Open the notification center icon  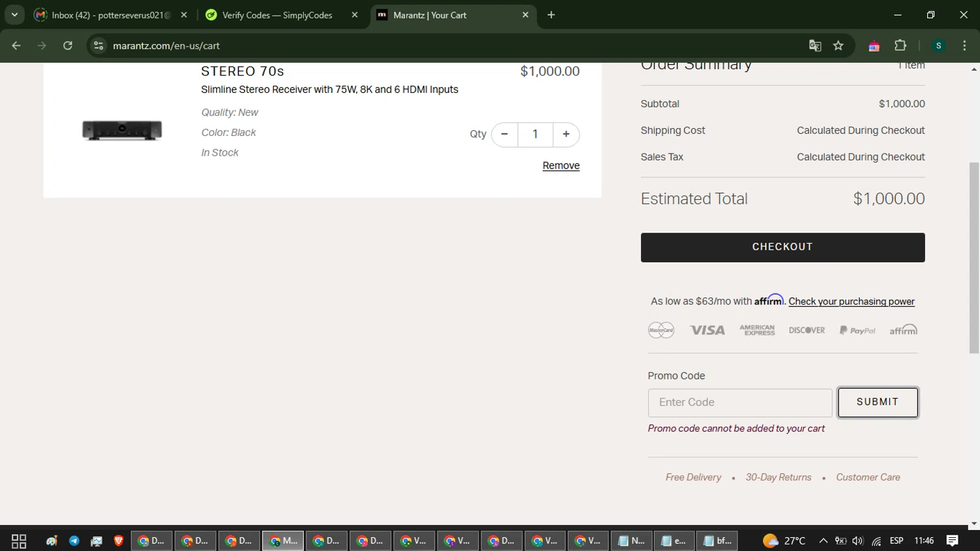(x=953, y=541)
